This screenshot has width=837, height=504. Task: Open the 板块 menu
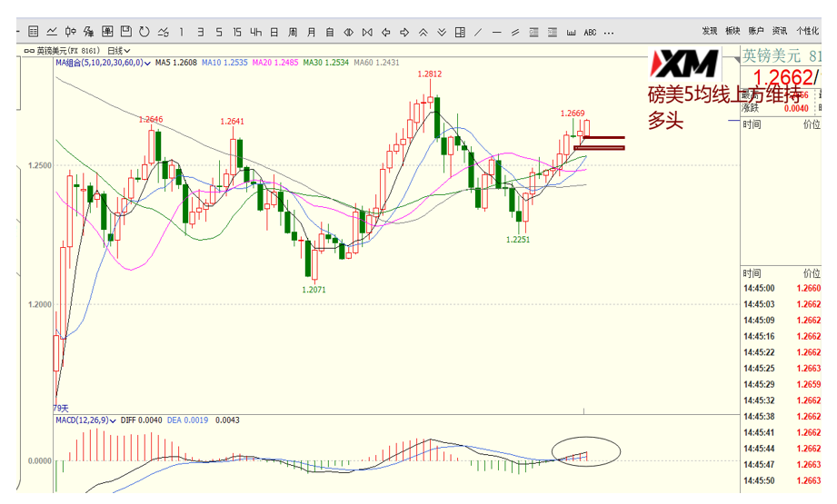click(732, 31)
